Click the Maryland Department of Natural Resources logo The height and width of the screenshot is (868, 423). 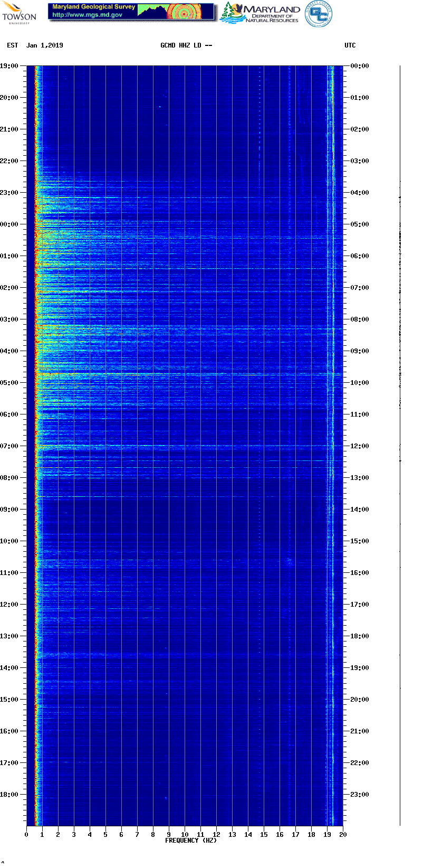261,13
